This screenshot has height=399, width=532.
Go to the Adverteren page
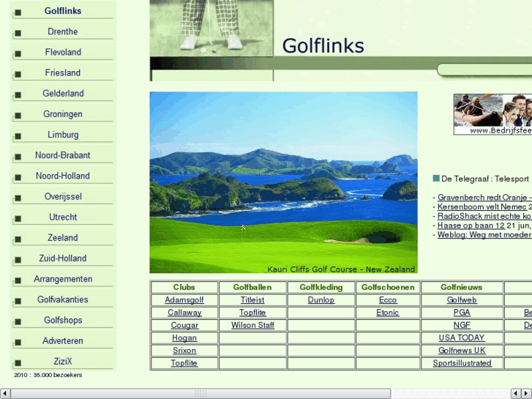click(x=63, y=341)
